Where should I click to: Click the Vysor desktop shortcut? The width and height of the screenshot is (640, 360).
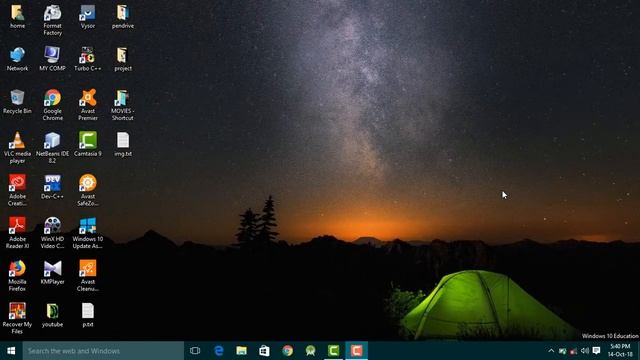(x=87, y=17)
